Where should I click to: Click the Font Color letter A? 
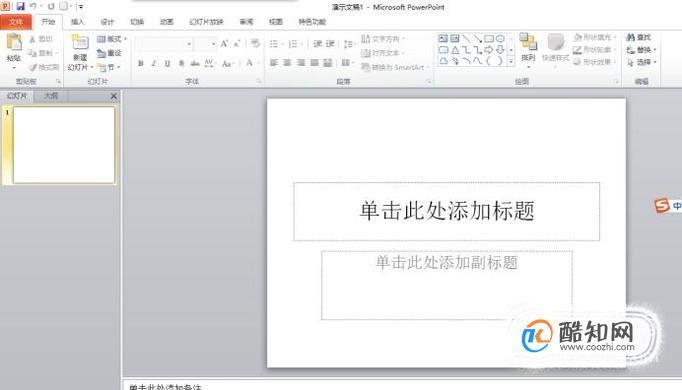point(249,63)
